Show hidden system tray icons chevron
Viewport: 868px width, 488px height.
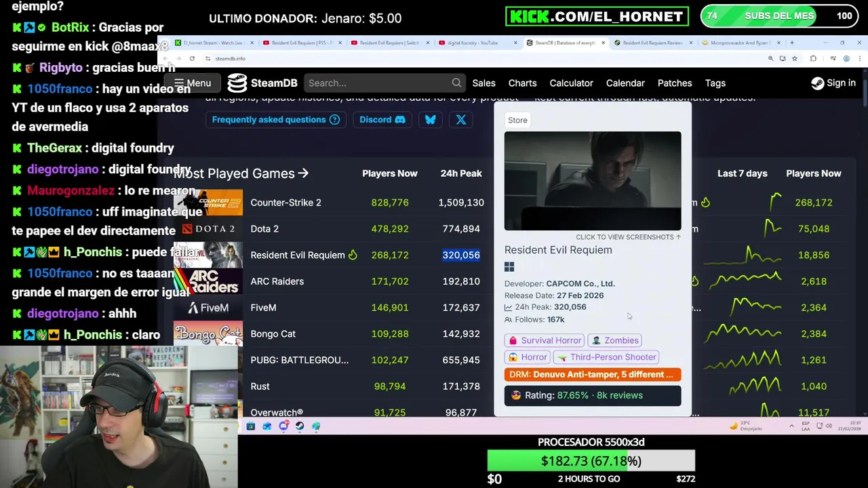point(792,426)
